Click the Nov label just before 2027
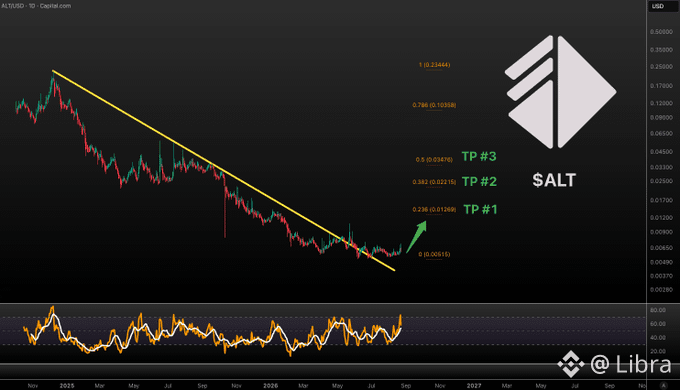 440,386
